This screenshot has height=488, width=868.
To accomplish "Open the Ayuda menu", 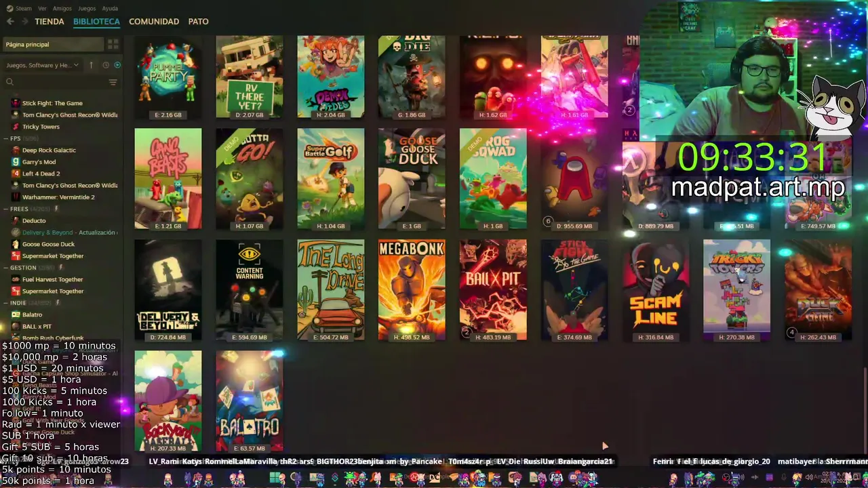I will (110, 8).
